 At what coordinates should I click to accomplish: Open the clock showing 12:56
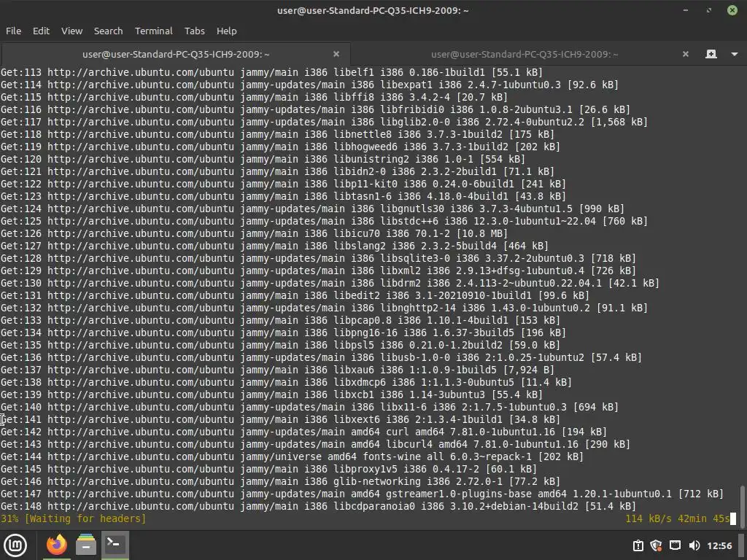coord(719,545)
